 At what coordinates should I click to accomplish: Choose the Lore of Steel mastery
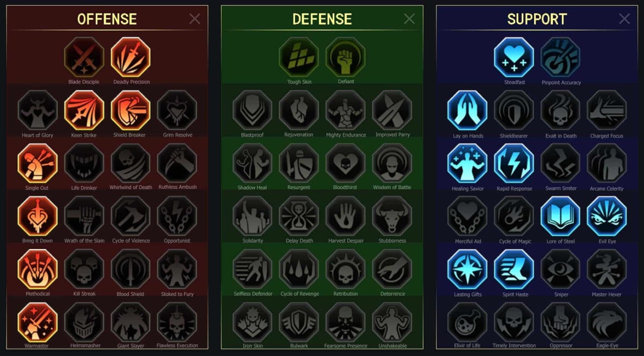tap(560, 216)
